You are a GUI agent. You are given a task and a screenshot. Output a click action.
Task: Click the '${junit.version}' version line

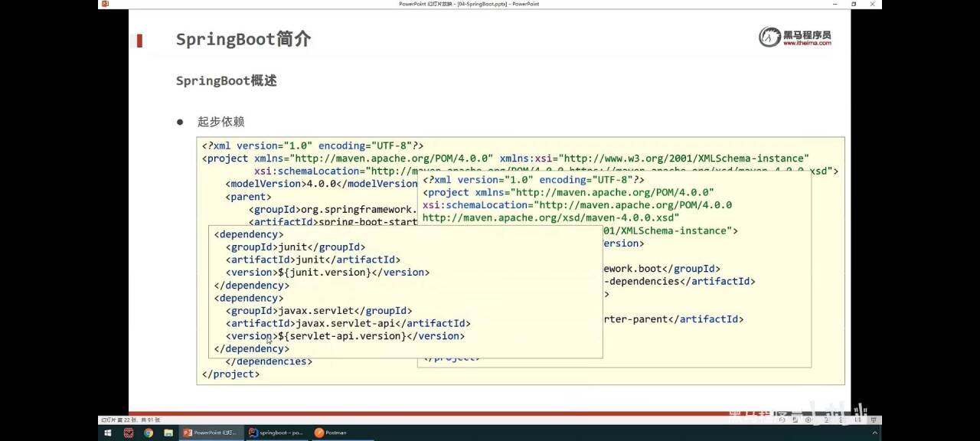click(328, 273)
